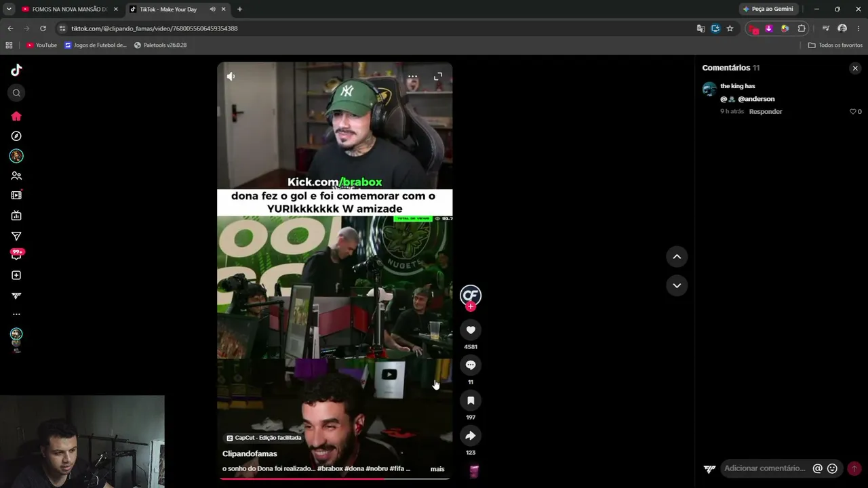Go to the previous video with up chevron

677,257
